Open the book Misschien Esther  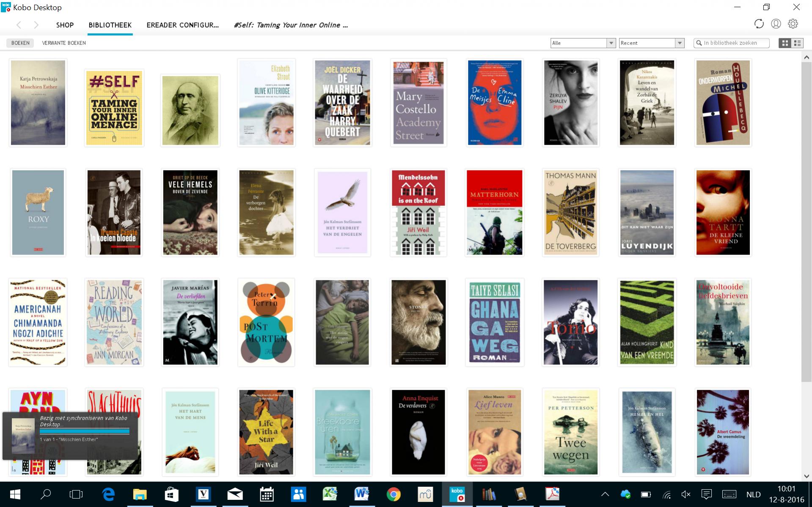click(38, 103)
